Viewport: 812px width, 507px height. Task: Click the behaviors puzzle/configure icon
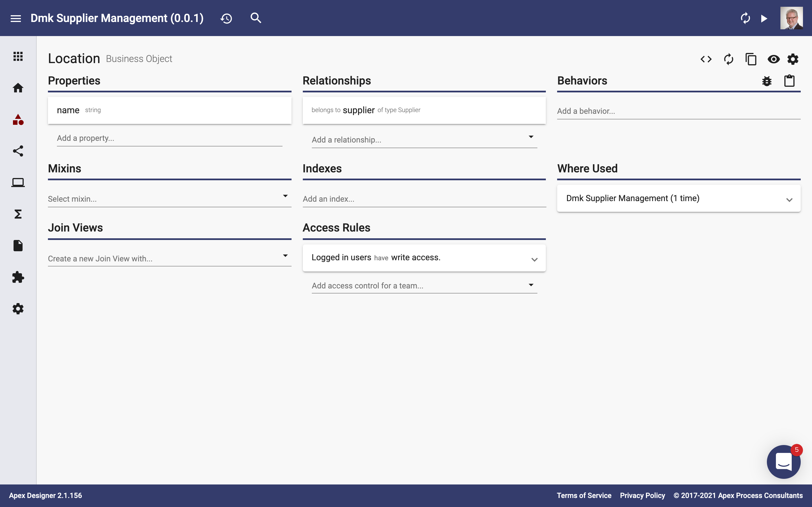point(767,80)
